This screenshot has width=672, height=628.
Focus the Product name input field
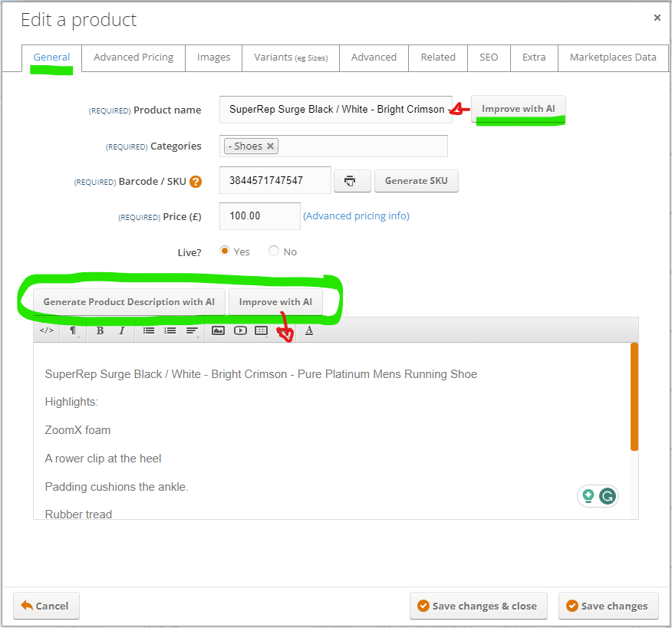click(x=336, y=110)
